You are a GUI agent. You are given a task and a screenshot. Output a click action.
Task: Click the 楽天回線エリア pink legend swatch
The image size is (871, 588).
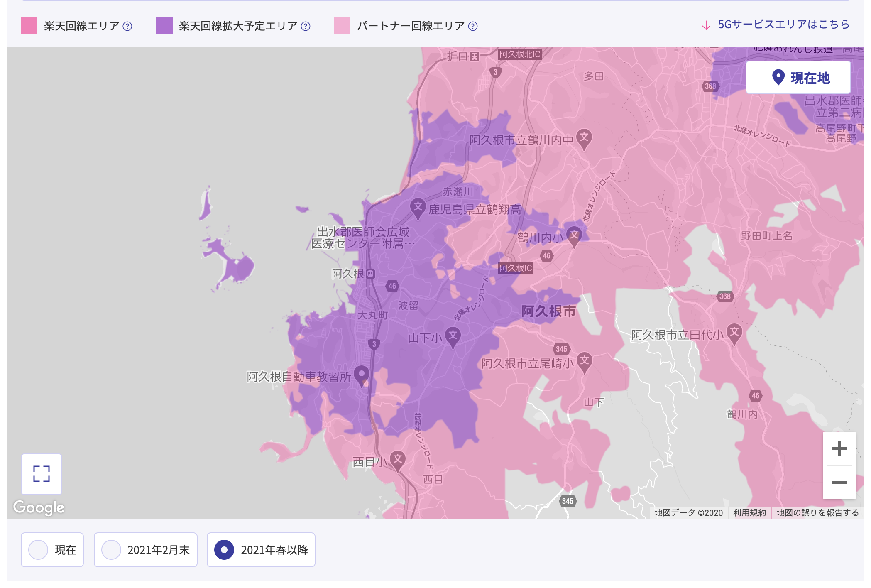tap(29, 26)
